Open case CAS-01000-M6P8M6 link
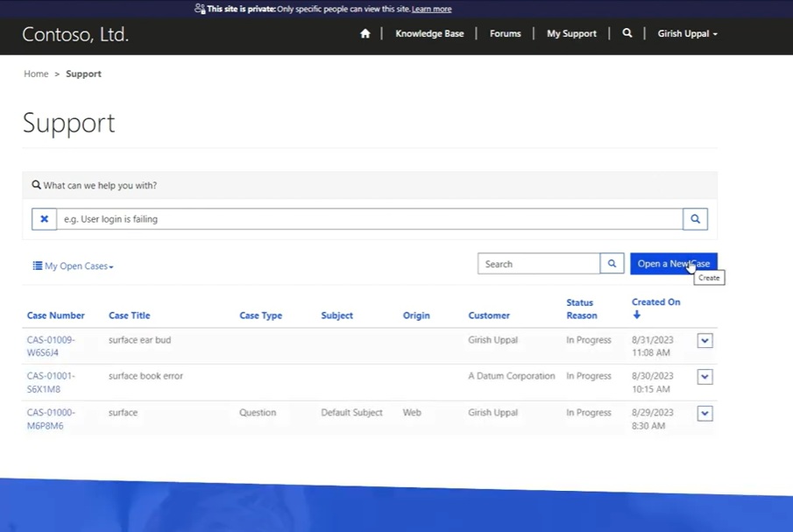 point(51,419)
